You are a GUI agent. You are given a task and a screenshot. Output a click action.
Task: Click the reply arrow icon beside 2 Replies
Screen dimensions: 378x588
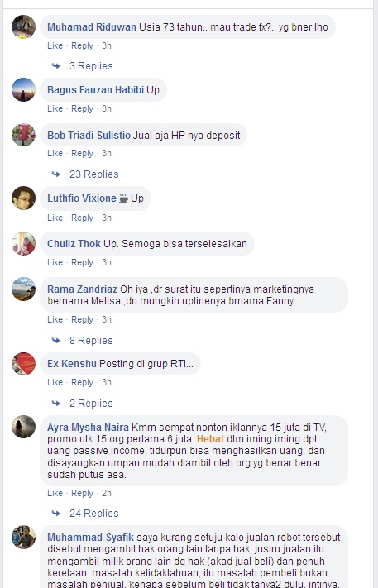click(56, 404)
